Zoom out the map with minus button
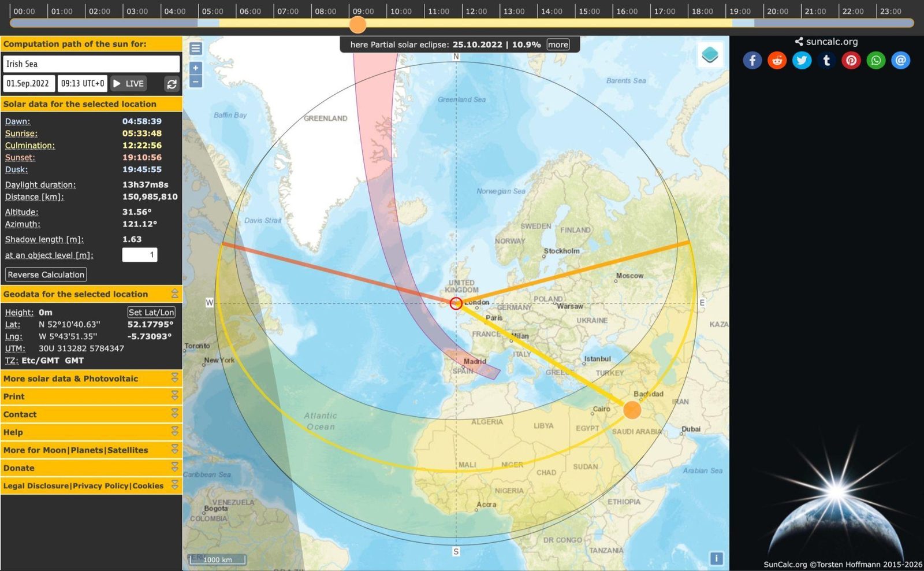This screenshot has width=924, height=571. coord(196,81)
